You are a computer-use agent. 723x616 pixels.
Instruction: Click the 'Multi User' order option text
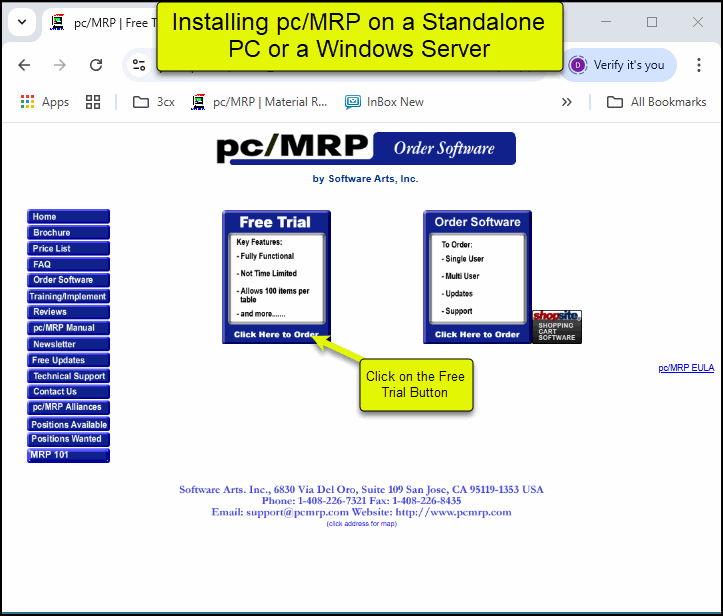pos(461,276)
